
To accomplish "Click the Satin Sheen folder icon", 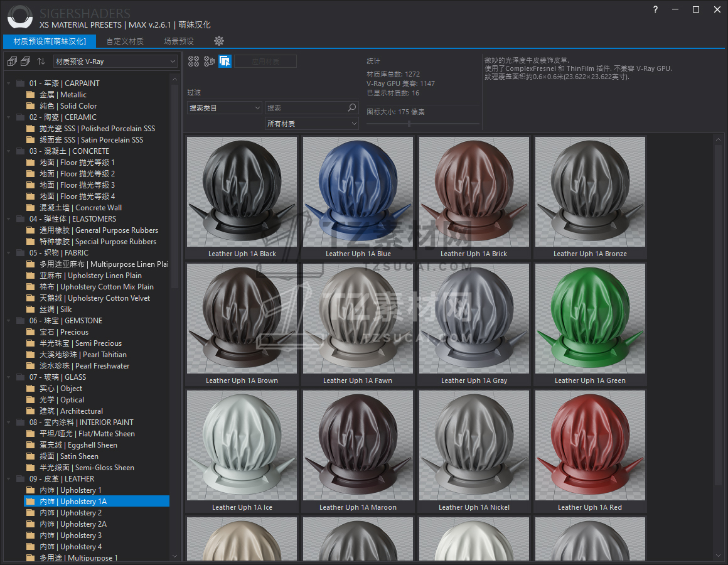I will click(31, 456).
